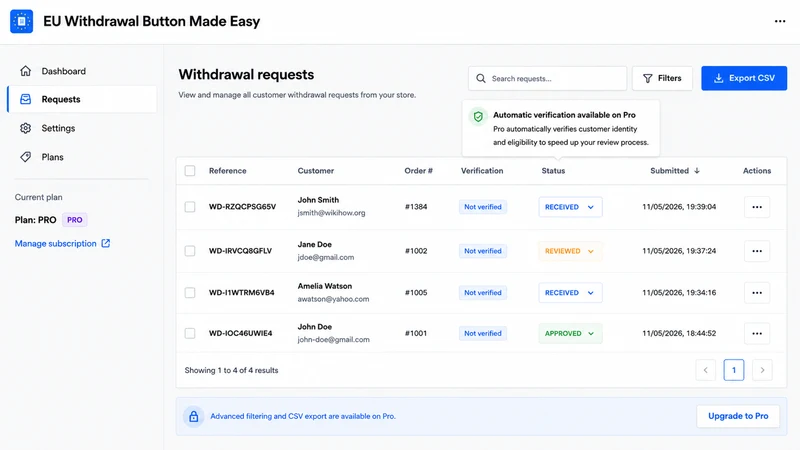Click the download icon in Export CSV
Viewport: 800px width, 450px height.
[x=718, y=78]
